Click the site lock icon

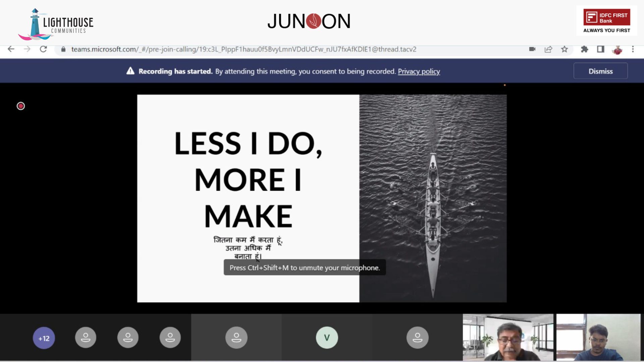click(63, 49)
